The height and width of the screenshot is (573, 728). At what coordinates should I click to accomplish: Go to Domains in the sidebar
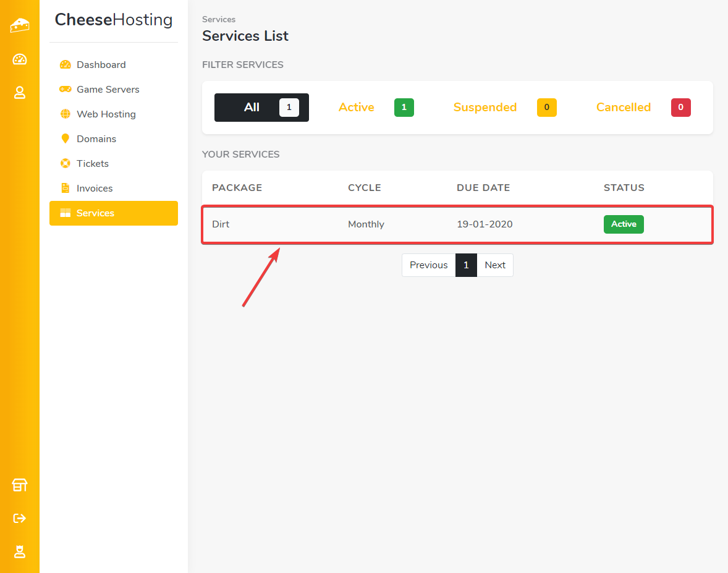tap(96, 139)
